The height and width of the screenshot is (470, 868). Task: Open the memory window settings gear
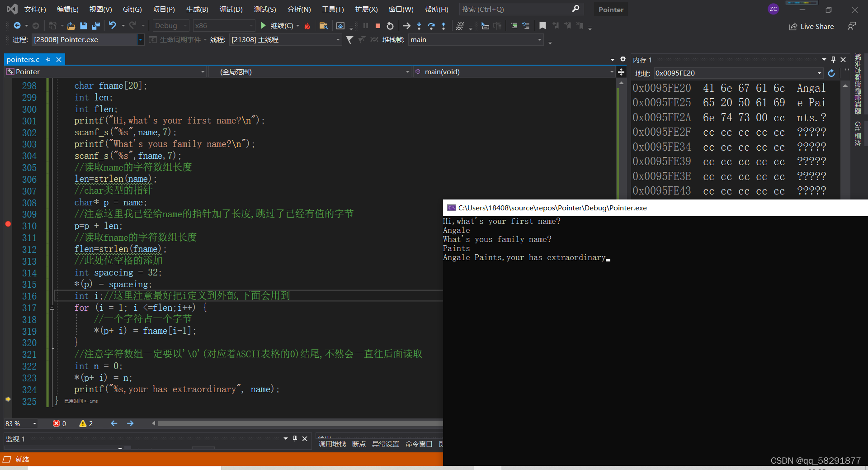coord(623,59)
